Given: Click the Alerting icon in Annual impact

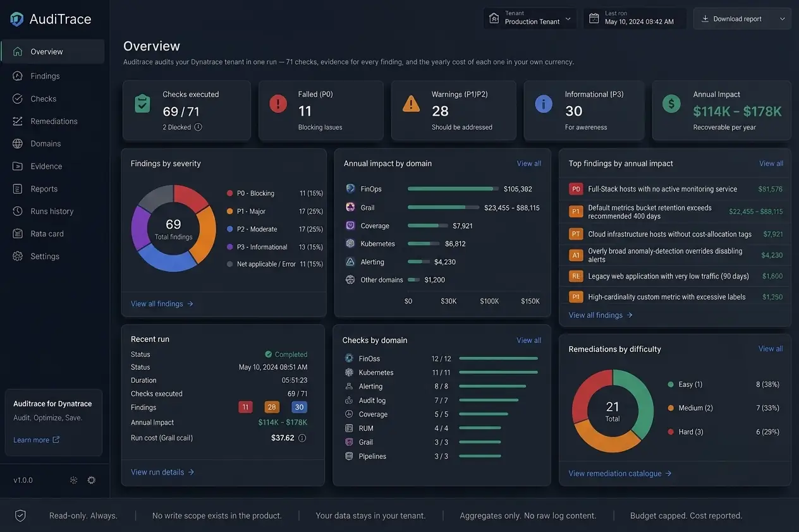Looking at the screenshot, I should [350, 262].
